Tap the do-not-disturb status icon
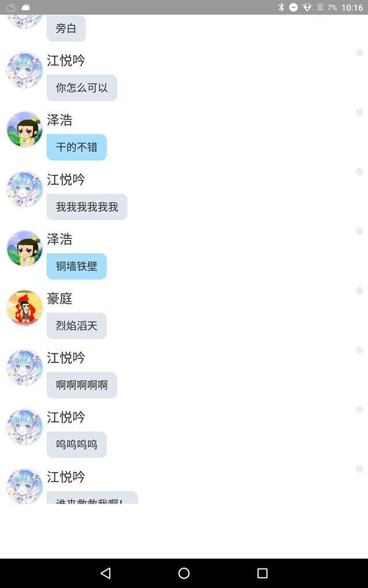 [x=294, y=7]
